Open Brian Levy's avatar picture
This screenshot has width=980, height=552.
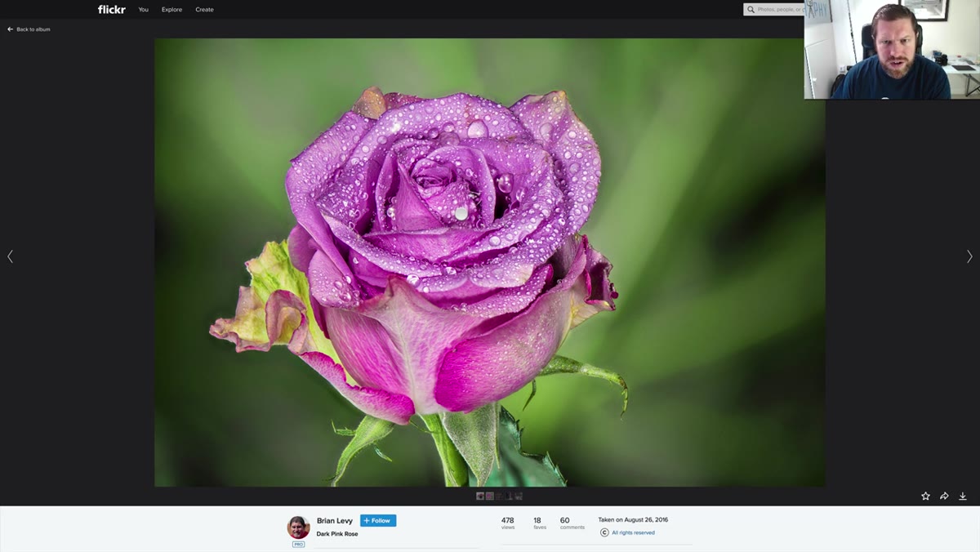point(298,527)
